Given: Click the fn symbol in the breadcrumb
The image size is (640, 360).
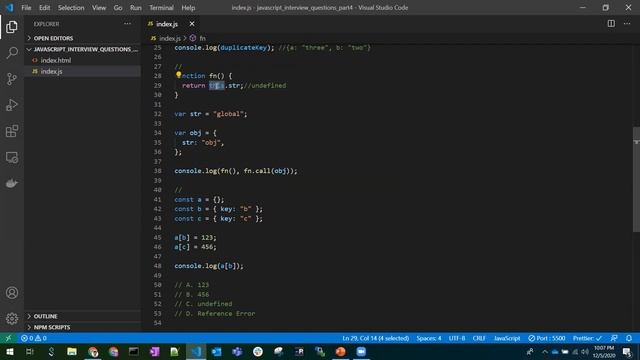Looking at the screenshot, I should click(202, 38).
